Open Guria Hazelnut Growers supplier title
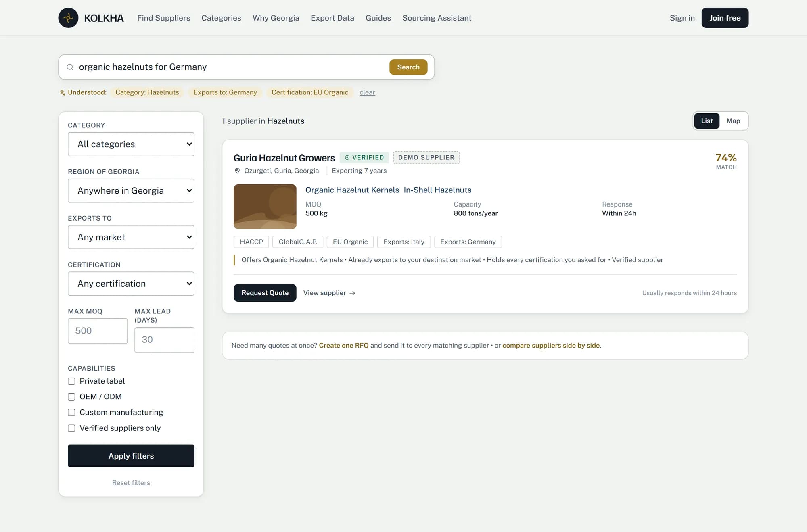This screenshot has width=807, height=532. [x=284, y=158]
